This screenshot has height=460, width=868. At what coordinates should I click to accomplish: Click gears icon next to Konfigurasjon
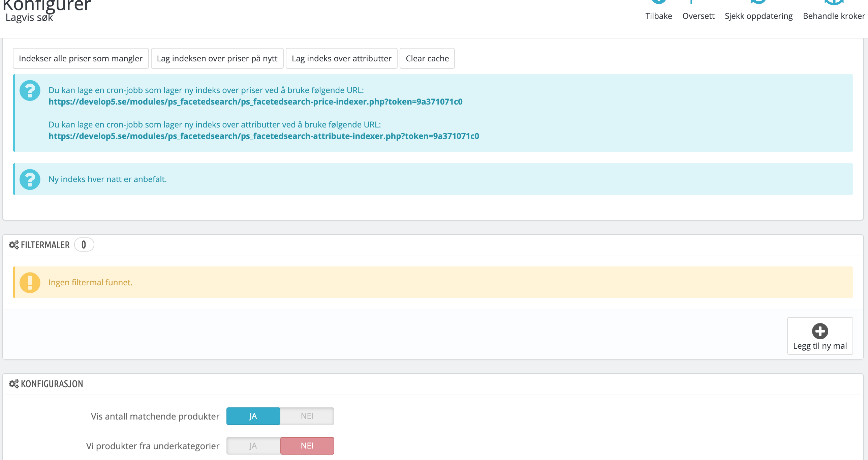coord(14,384)
